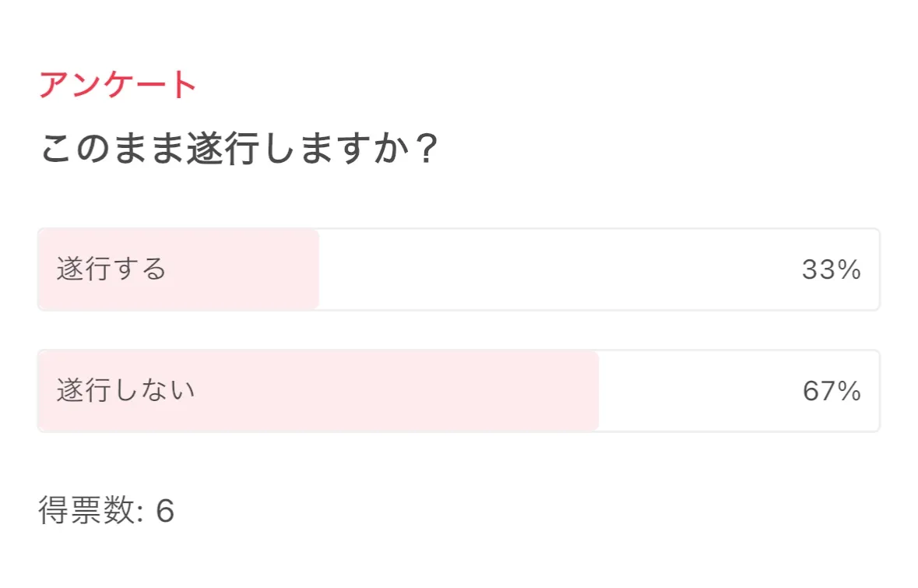Click the word このまま in the question

111,149
